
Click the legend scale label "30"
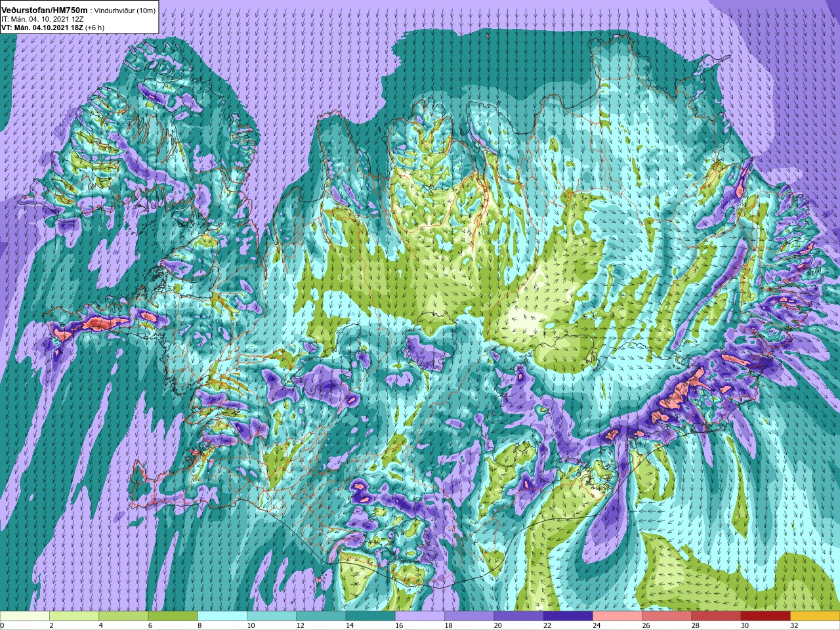click(x=744, y=626)
